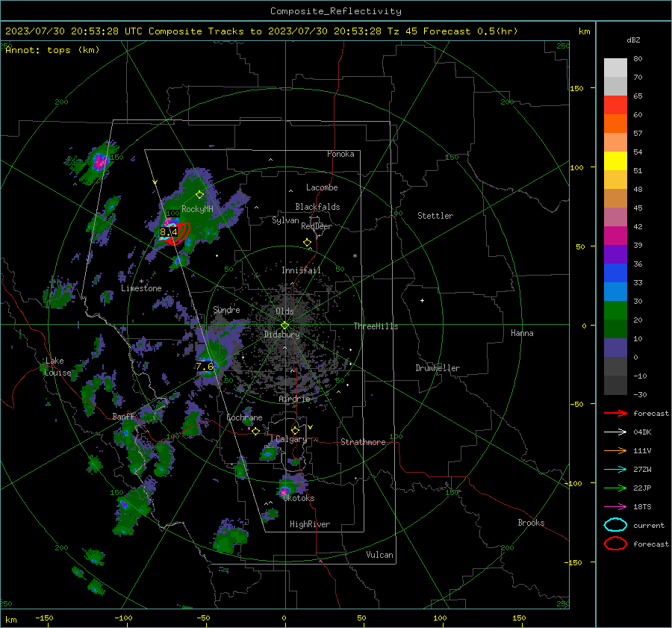The width and height of the screenshot is (672, 628).
Task: Click the Cochrane city label
Action: pos(244,417)
